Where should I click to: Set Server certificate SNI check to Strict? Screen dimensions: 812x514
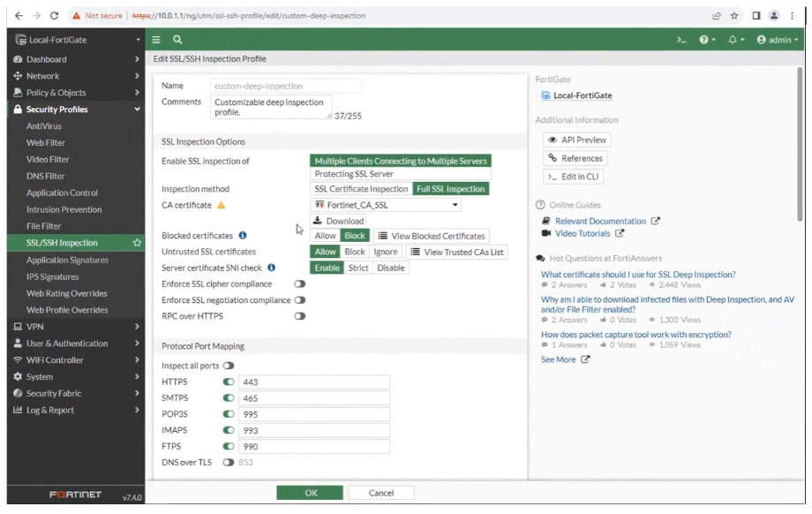[x=357, y=268]
